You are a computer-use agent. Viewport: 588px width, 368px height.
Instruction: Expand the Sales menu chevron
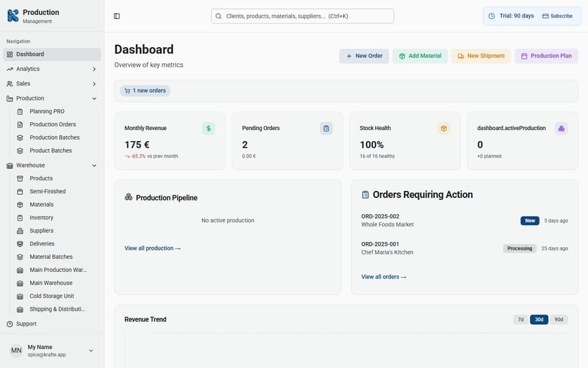pyautogui.click(x=94, y=84)
